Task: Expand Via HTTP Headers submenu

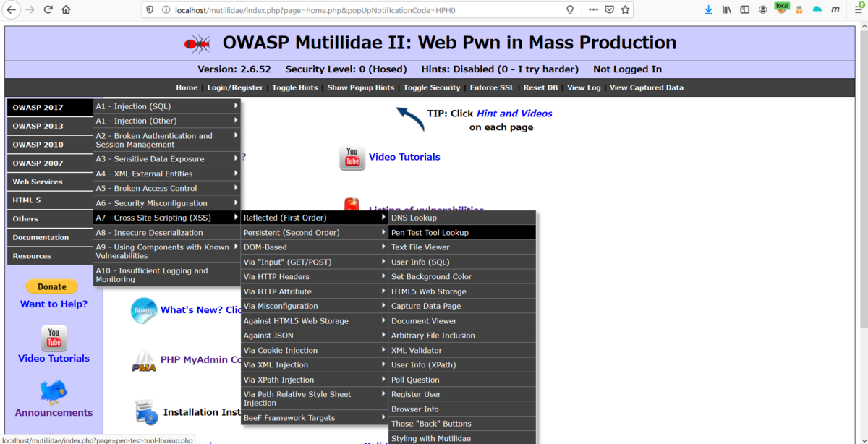Action: tap(315, 276)
